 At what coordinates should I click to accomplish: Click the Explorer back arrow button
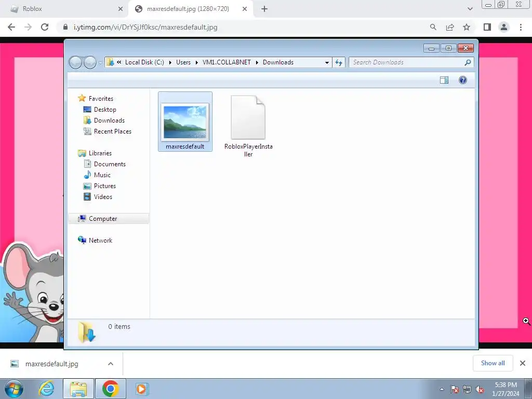75,62
